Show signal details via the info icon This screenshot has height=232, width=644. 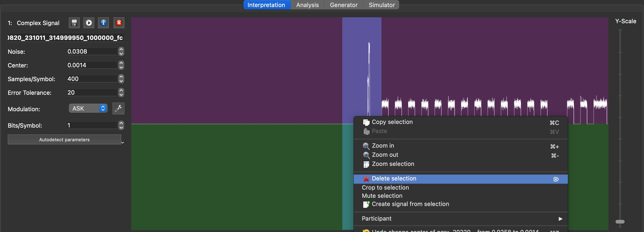point(103,23)
